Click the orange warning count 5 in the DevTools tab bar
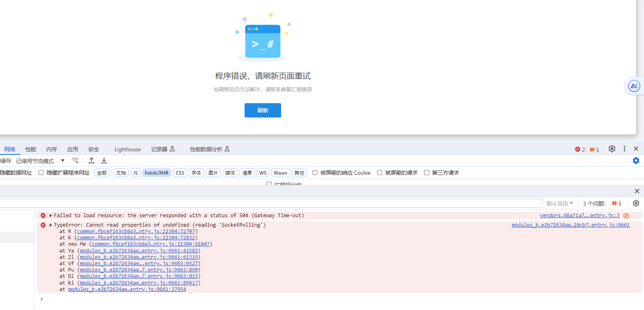The width and height of the screenshot is (644, 310). click(594, 150)
